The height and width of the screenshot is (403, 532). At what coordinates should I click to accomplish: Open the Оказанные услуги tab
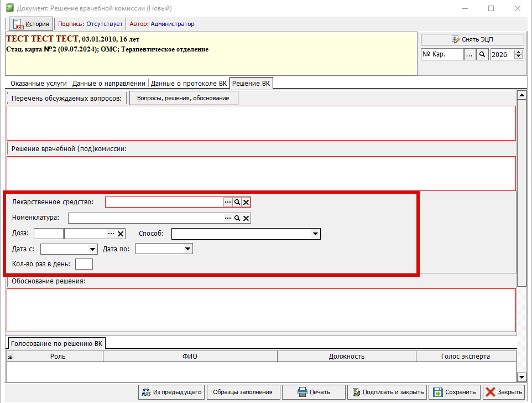pyautogui.click(x=38, y=83)
